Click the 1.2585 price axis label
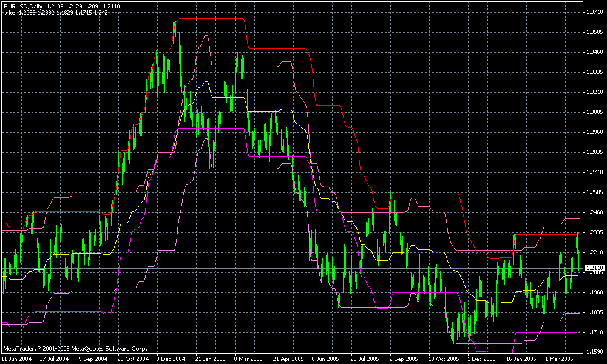This screenshot has width=607, height=364. (x=595, y=192)
